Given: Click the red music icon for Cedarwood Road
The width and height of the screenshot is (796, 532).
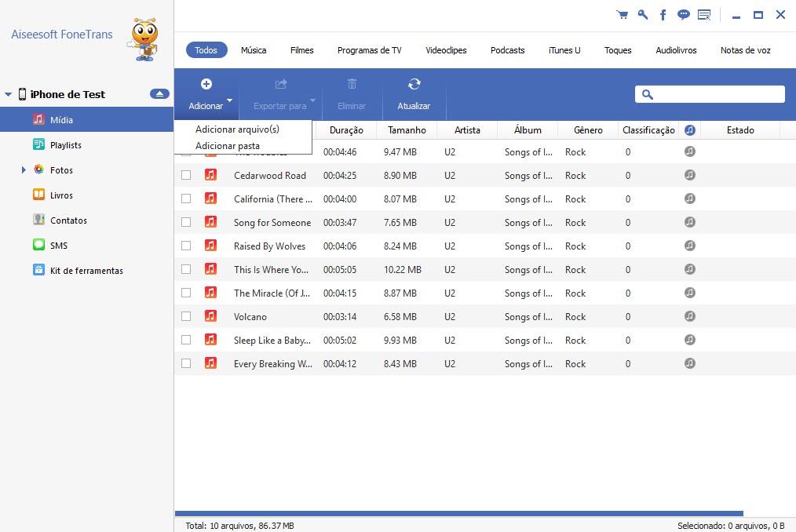Looking at the screenshot, I should point(210,175).
